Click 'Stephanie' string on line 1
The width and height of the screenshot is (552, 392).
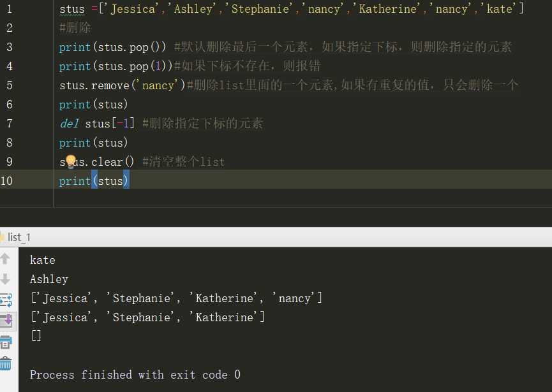260,8
